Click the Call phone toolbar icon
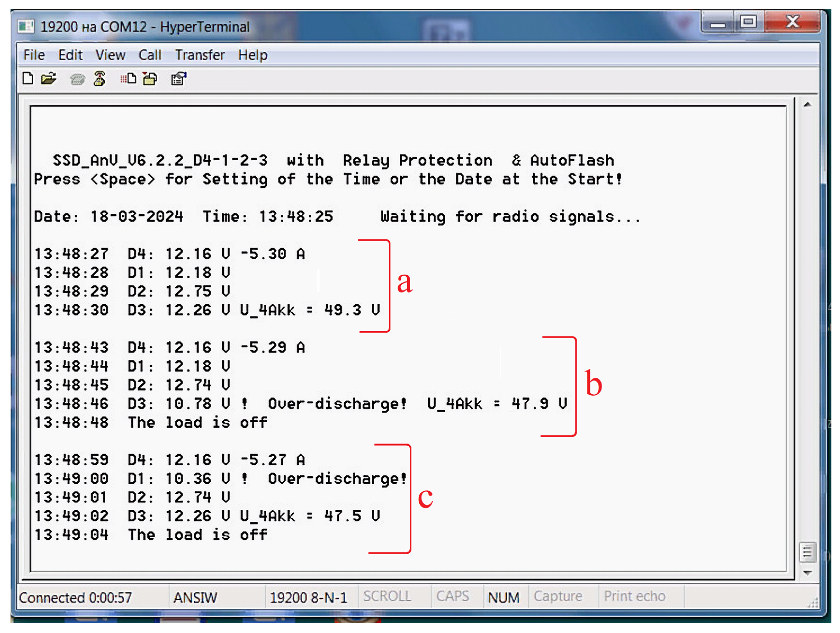The width and height of the screenshot is (840, 633). [78, 79]
